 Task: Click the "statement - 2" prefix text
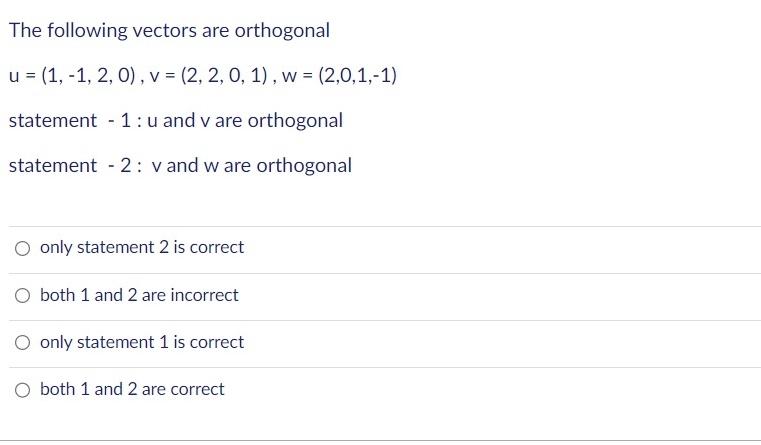point(66,165)
